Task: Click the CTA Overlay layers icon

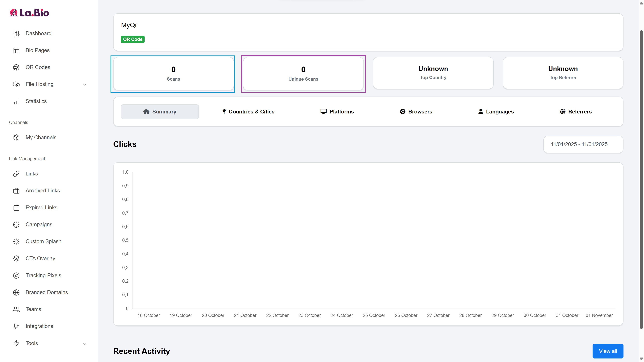Action: pos(16,259)
